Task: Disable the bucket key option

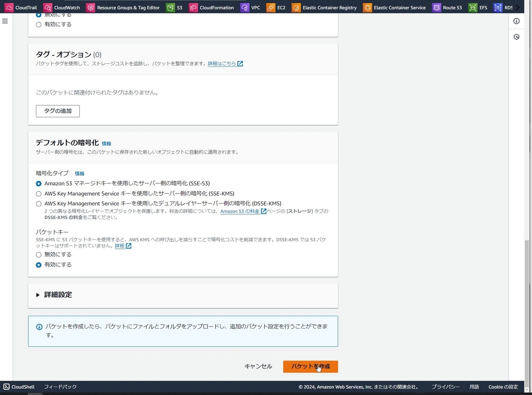Action: click(39, 254)
